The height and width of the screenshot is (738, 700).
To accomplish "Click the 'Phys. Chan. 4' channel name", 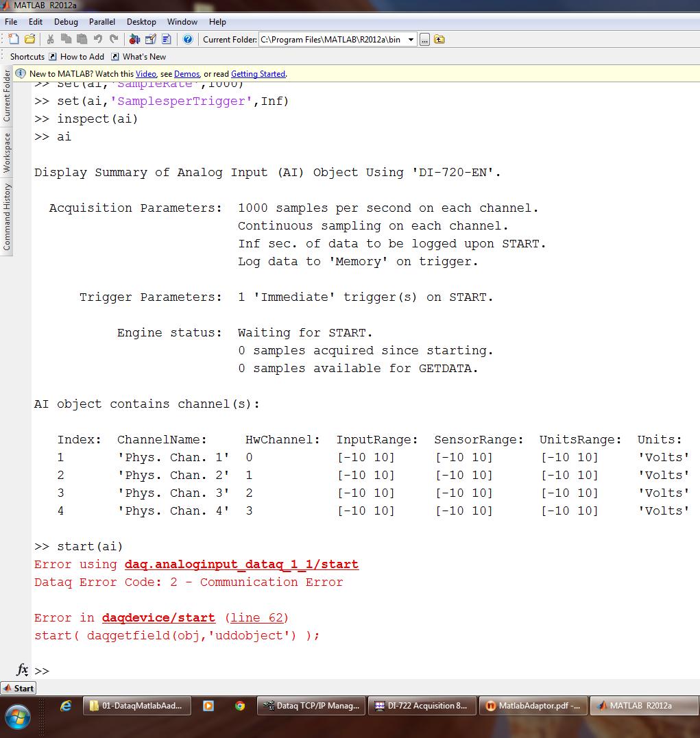I will [x=173, y=511].
